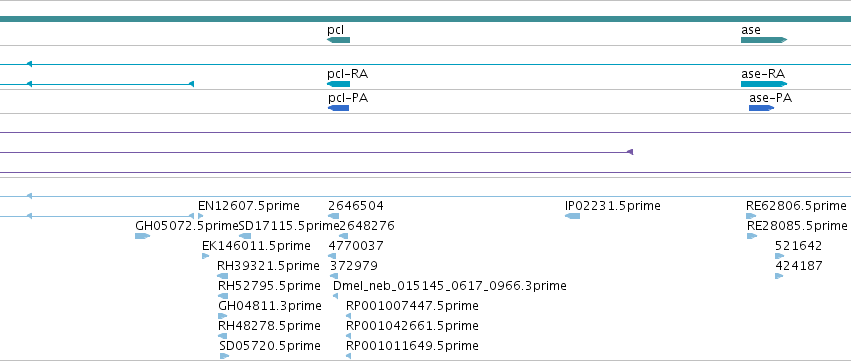Click the RP001011649.5prime arrow glyph
This screenshot has height=361, width=851.
348,356
